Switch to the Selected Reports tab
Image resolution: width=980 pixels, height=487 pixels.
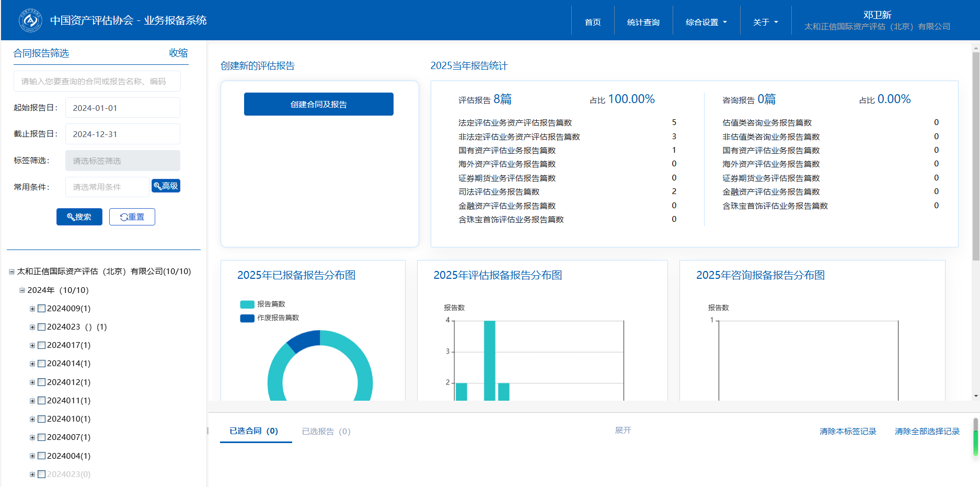[x=326, y=432]
